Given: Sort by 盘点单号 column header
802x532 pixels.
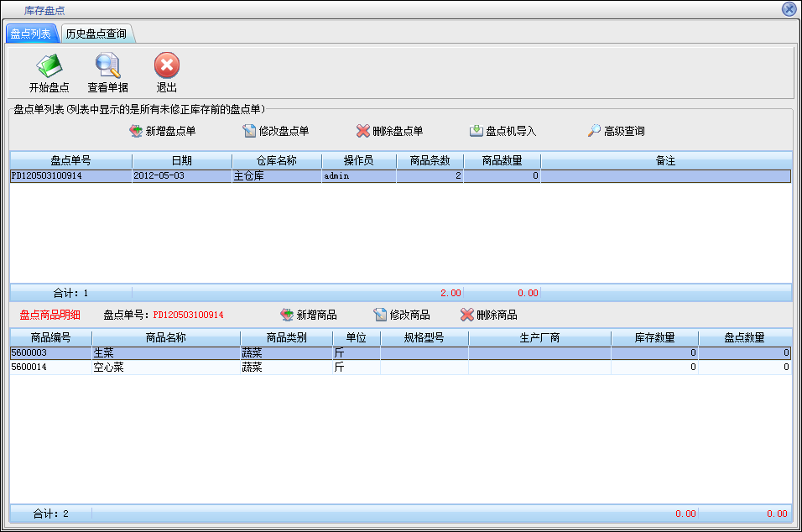Looking at the screenshot, I should coord(70,160).
